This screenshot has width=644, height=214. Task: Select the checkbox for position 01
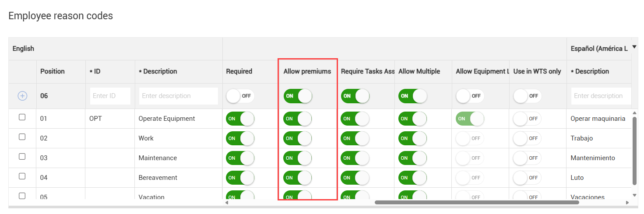[x=22, y=117]
